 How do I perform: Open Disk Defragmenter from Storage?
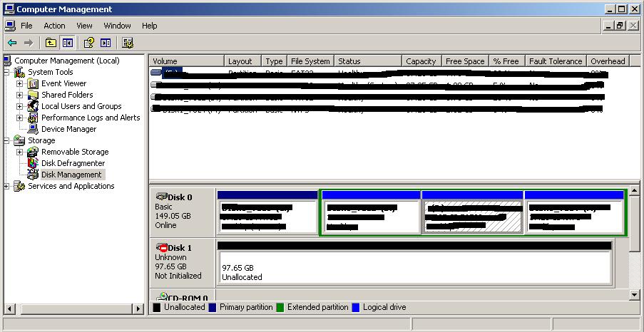coord(73,163)
